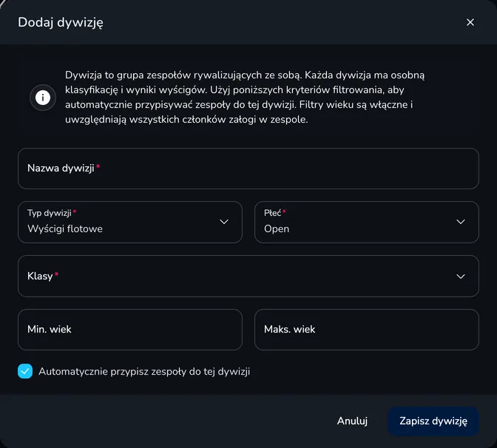Click the info icon beside the description
Image resolution: width=497 pixels, height=448 pixels.
(43, 98)
